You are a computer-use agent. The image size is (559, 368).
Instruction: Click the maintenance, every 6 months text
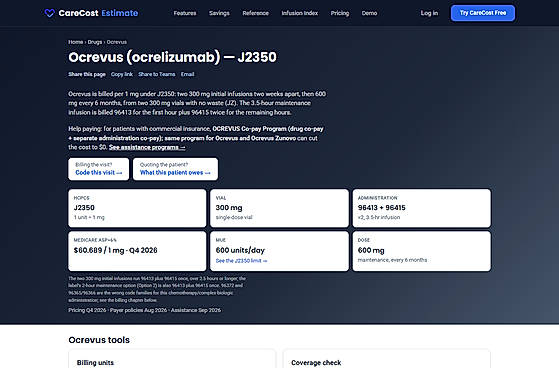392,260
